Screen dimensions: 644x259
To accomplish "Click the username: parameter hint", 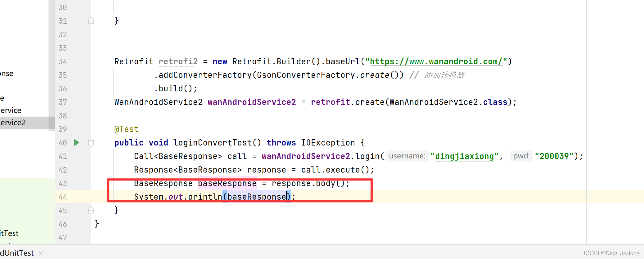I will pyautogui.click(x=407, y=156).
